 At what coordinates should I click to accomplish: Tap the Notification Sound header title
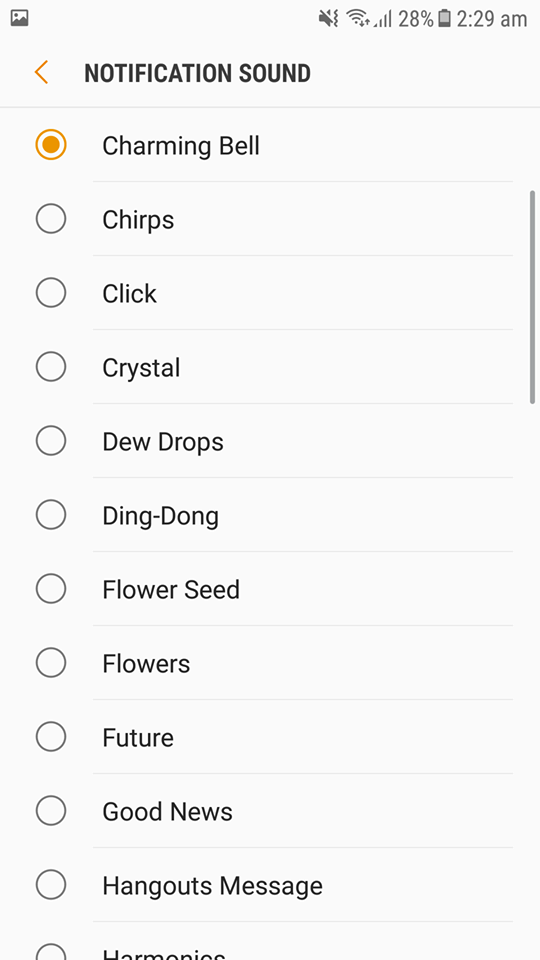pyautogui.click(x=197, y=73)
